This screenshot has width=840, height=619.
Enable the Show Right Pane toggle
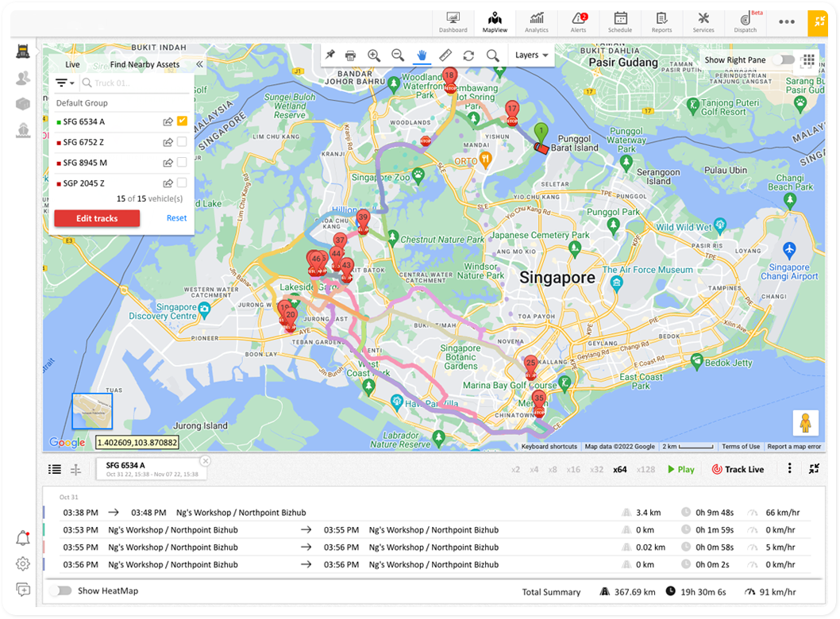pyautogui.click(x=784, y=60)
